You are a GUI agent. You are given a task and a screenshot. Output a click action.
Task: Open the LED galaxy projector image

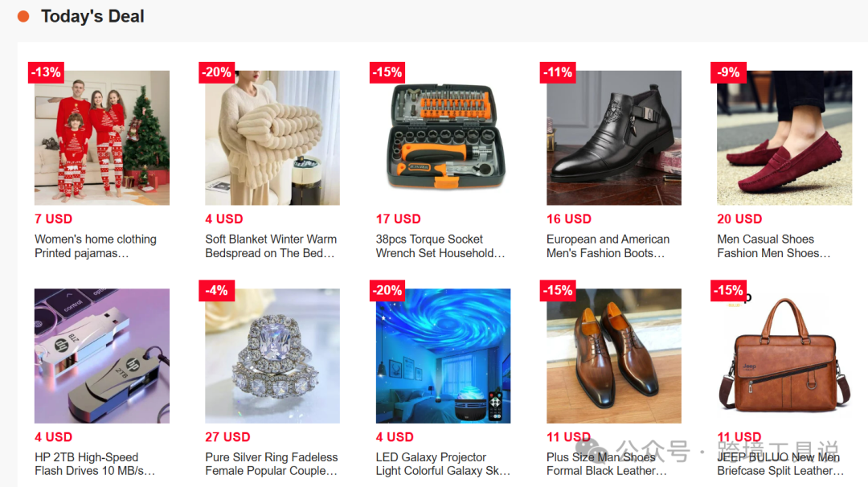click(x=443, y=356)
